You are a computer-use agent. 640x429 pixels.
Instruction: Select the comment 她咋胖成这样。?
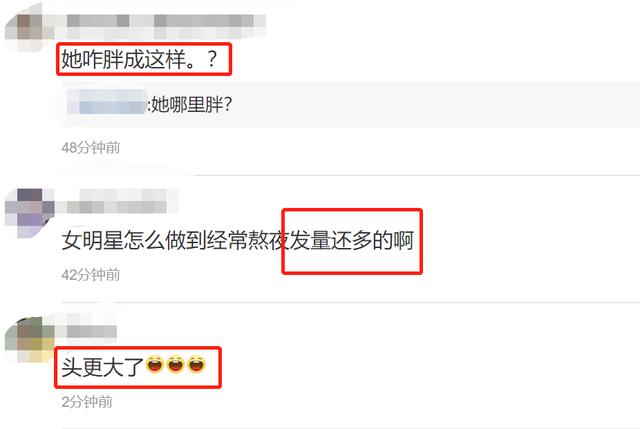139,60
